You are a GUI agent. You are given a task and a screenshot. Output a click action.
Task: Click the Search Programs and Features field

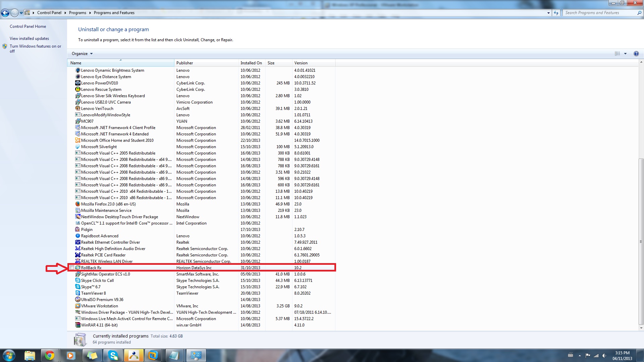coord(600,13)
